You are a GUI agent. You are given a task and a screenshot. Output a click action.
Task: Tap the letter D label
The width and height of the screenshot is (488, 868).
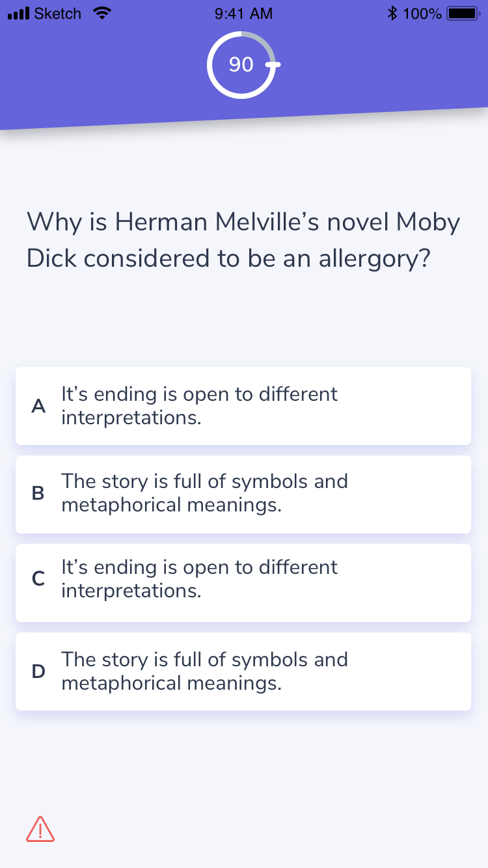click(x=38, y=671)
